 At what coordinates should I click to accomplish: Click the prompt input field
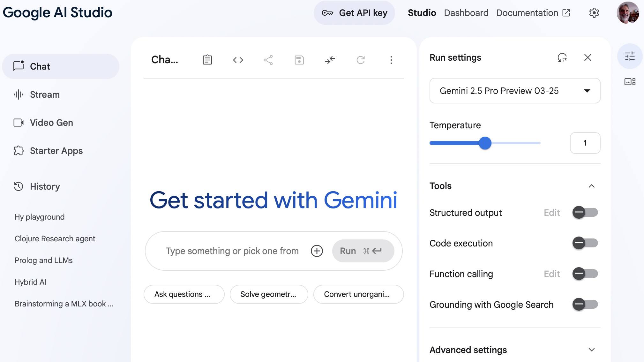pyautogui.click(x=232, y=251)
